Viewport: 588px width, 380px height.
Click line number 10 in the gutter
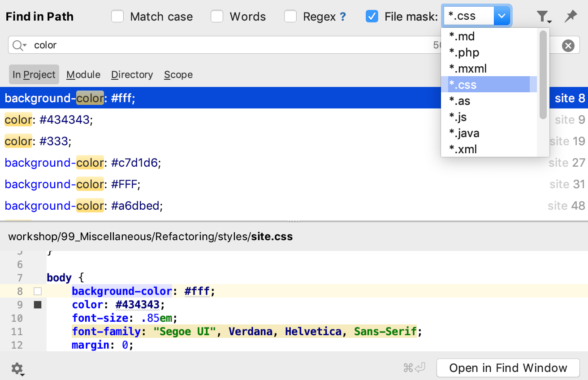click(x=17, y=318)
